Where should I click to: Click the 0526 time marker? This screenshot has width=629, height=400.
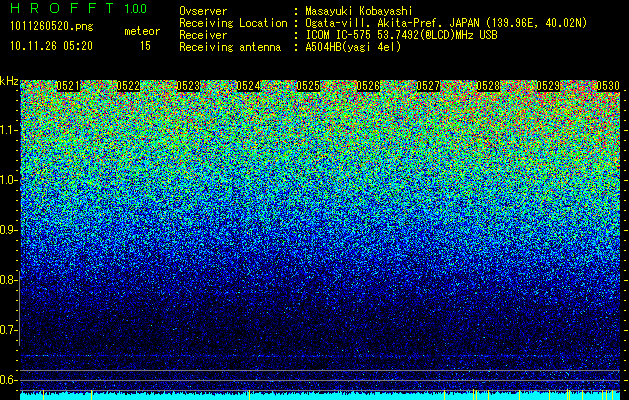pos(368,86)
